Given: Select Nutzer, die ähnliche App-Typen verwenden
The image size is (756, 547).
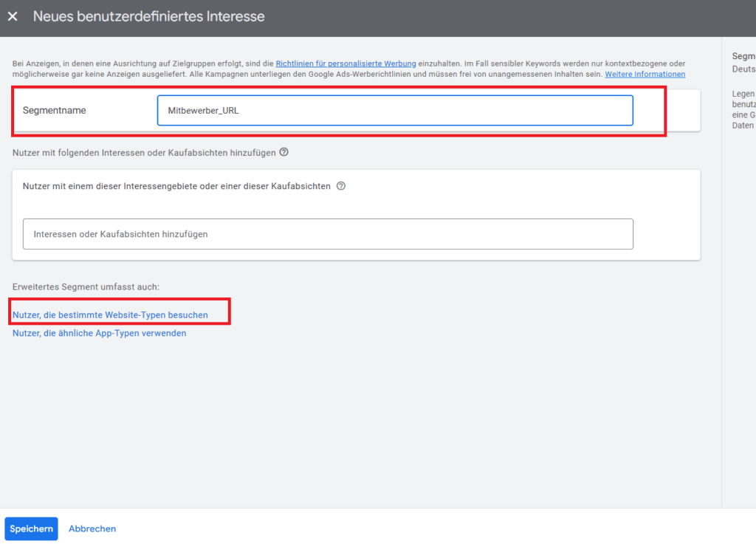Looking at the screenshot, I should coord(100,333).
